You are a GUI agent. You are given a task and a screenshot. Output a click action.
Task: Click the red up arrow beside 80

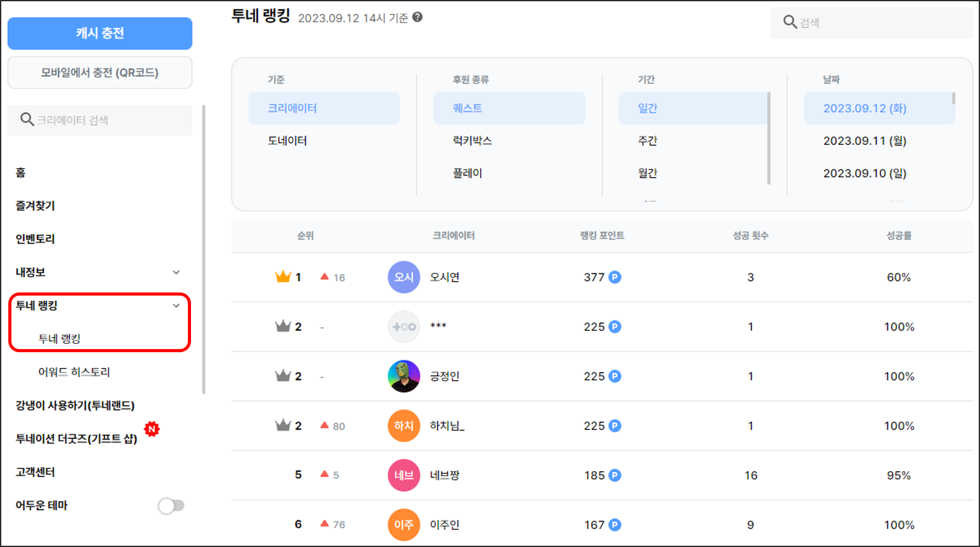coord(325,425)
